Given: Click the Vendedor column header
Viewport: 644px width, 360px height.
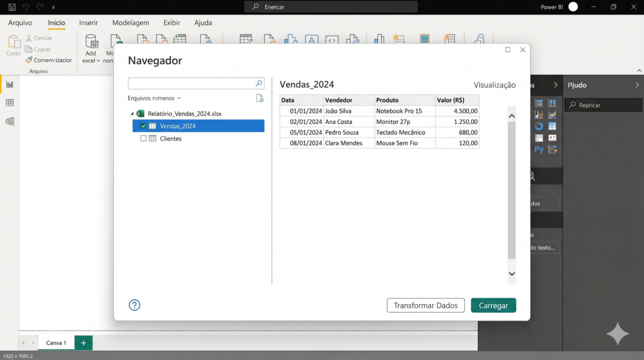Looking at the screenshot, I should coord(349,100).
